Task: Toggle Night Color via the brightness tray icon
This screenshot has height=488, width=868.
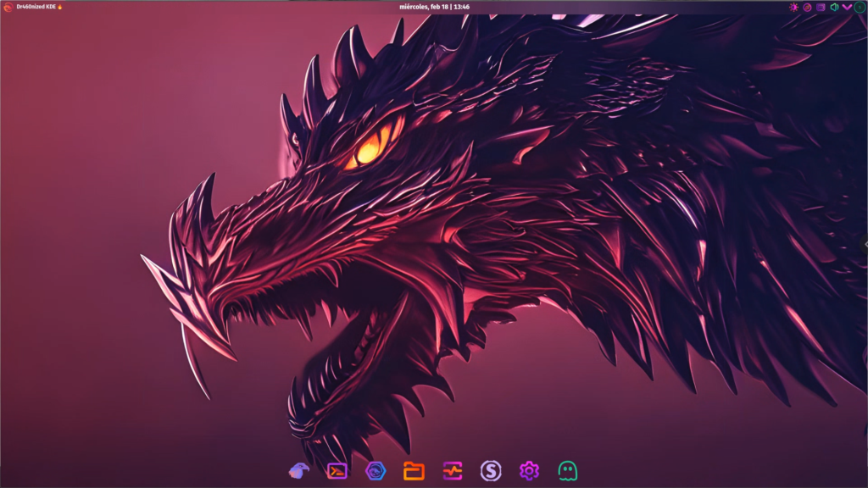Action: click(793, 7)
